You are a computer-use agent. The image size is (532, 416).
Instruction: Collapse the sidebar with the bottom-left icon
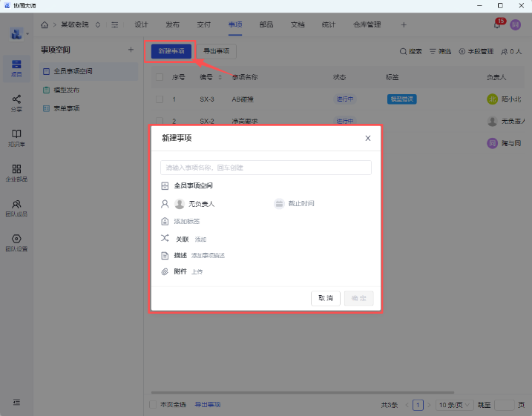[16, 402]
